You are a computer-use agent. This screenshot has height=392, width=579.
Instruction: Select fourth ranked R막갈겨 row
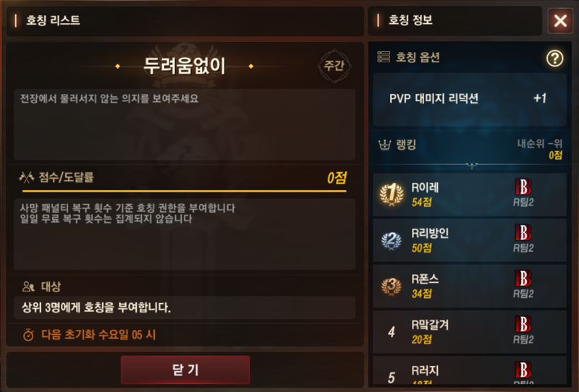coord(469,332)
